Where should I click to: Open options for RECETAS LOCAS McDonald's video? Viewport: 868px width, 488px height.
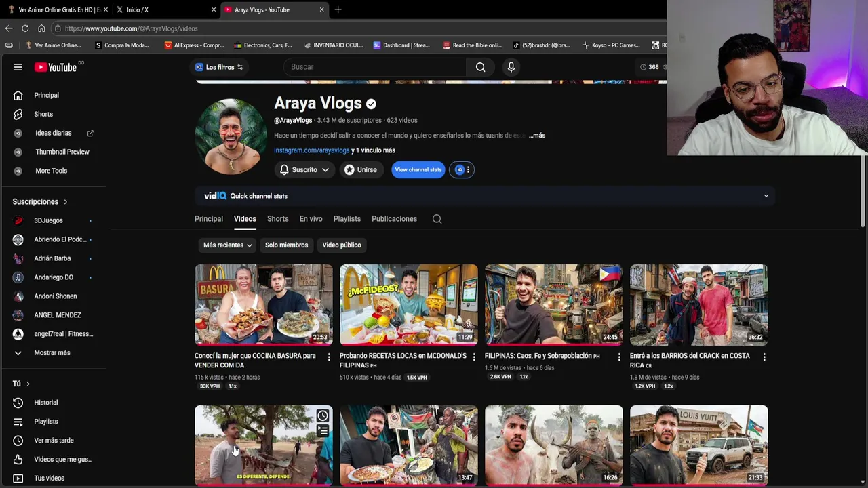point(474,357)
